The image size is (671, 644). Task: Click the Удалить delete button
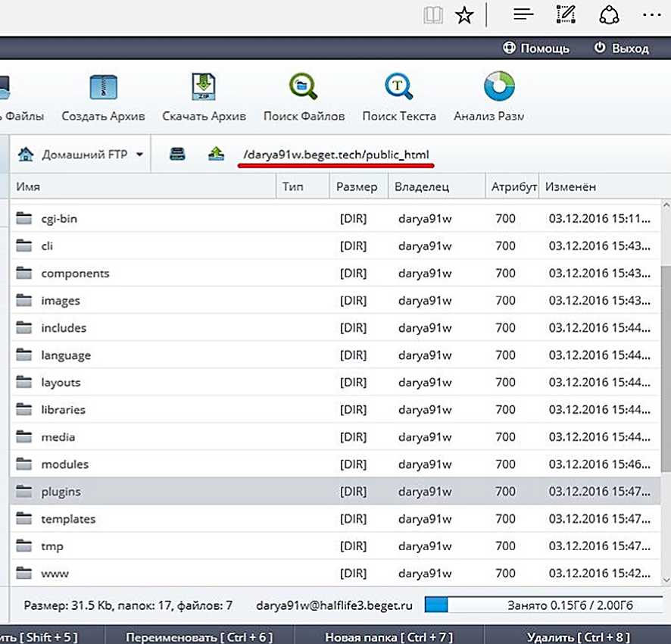click(578, 637)
